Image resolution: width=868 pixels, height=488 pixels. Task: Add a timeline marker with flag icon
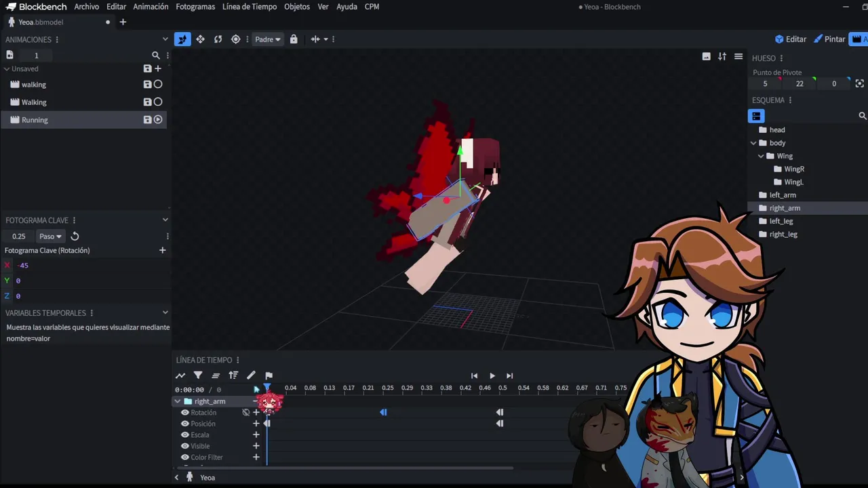pyautogui.click(x=269, y=375)
